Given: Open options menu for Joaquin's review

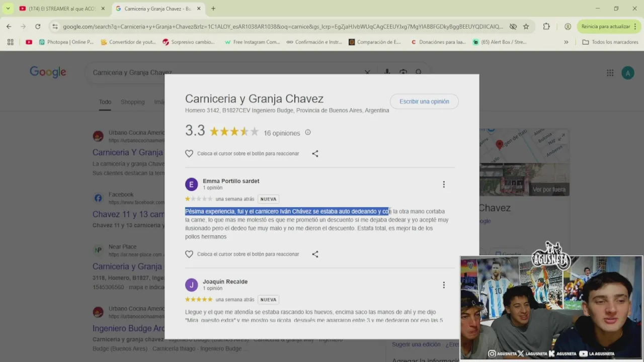Looking at the screenshot, I should point(444,285).
